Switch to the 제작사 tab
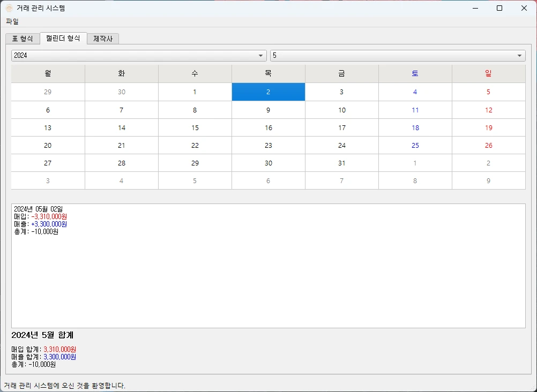537x392 pixels. [103, 39]
